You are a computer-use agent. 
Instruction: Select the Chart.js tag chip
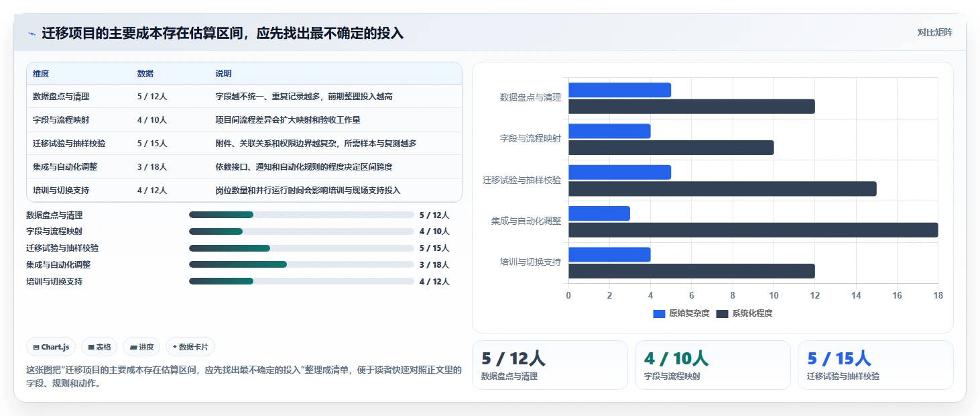(51, 347)
